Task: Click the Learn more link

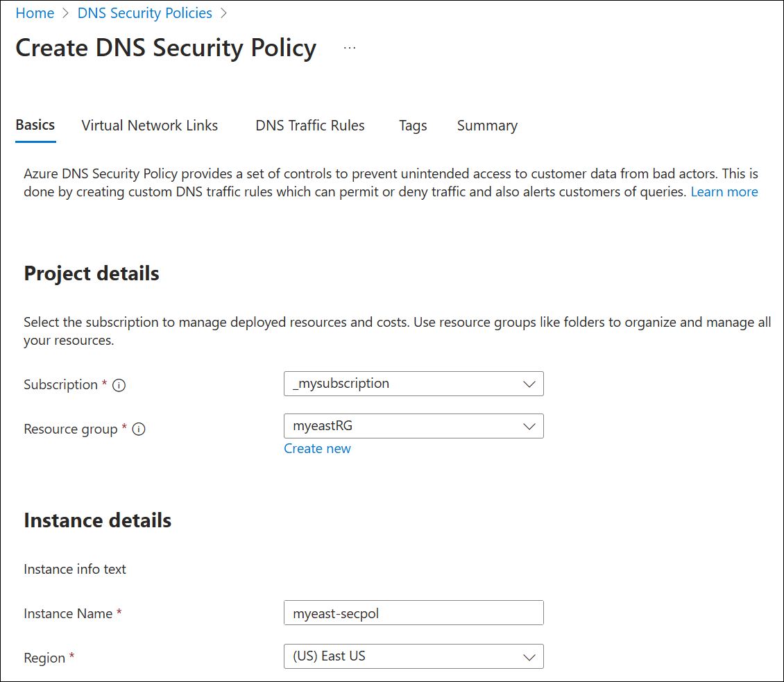Action: pyautogui.click(x=724, y=191)
